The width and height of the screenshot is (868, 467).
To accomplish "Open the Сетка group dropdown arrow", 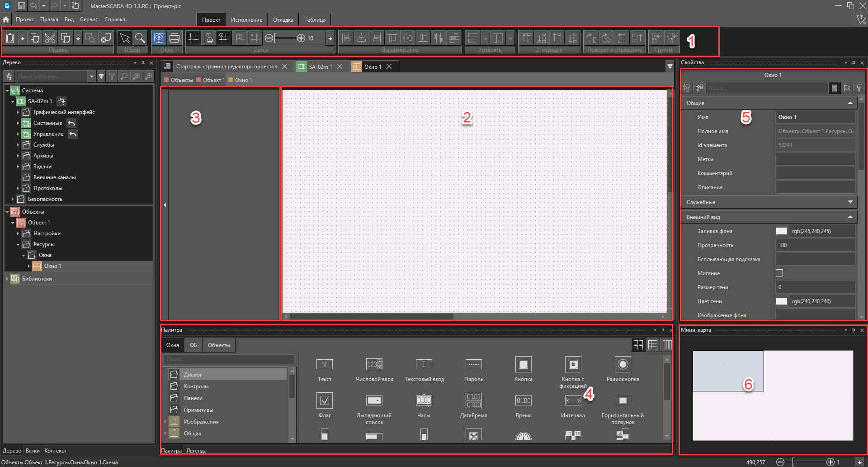I will pyautogui.click(x=330, y=38).
